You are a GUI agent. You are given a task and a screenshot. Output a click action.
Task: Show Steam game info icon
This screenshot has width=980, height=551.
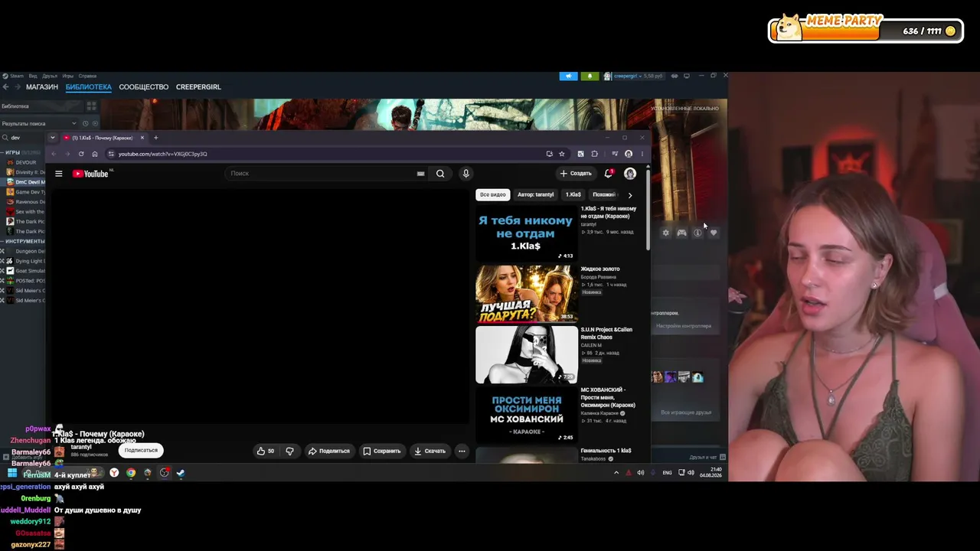[x=697, y=233]
